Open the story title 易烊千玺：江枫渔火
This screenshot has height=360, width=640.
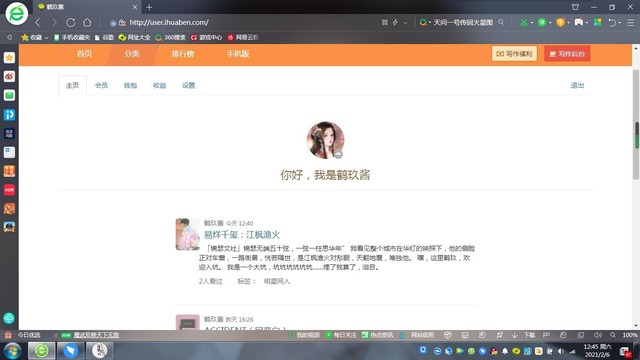pos(242,235)
